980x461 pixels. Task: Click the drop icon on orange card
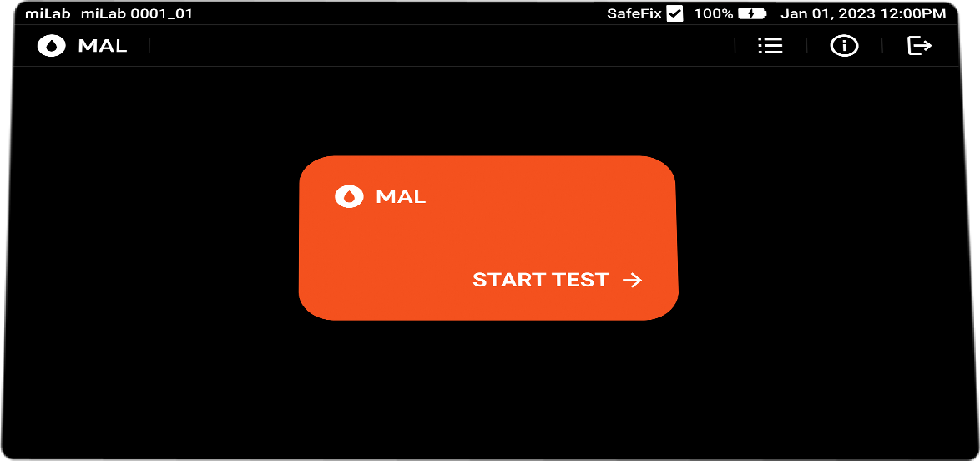point(350,196)
